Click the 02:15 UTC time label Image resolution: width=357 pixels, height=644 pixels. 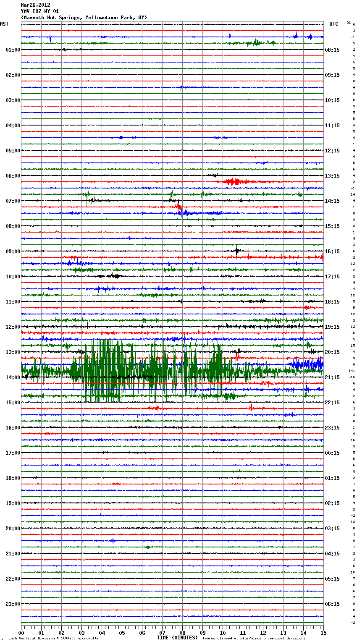click(332, 503)
